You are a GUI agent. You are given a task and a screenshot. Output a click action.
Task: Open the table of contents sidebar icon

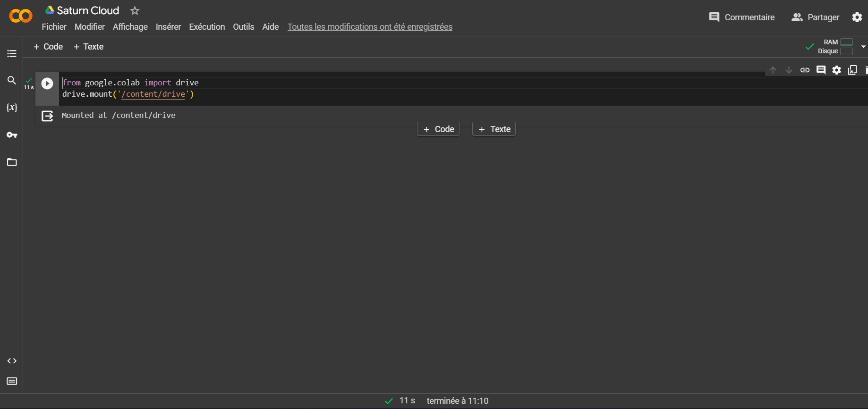tap(12, 54)
